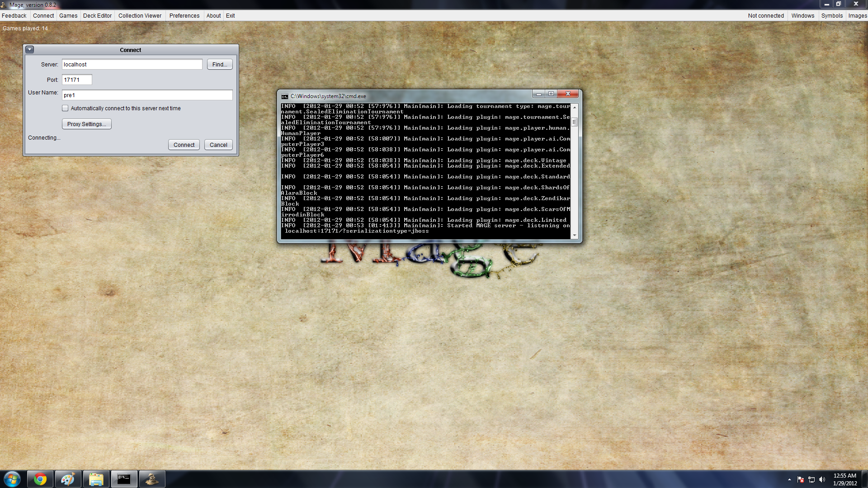The image size is (868, 488).
Task: Open the Feedback menu
Action: [14, 16]
